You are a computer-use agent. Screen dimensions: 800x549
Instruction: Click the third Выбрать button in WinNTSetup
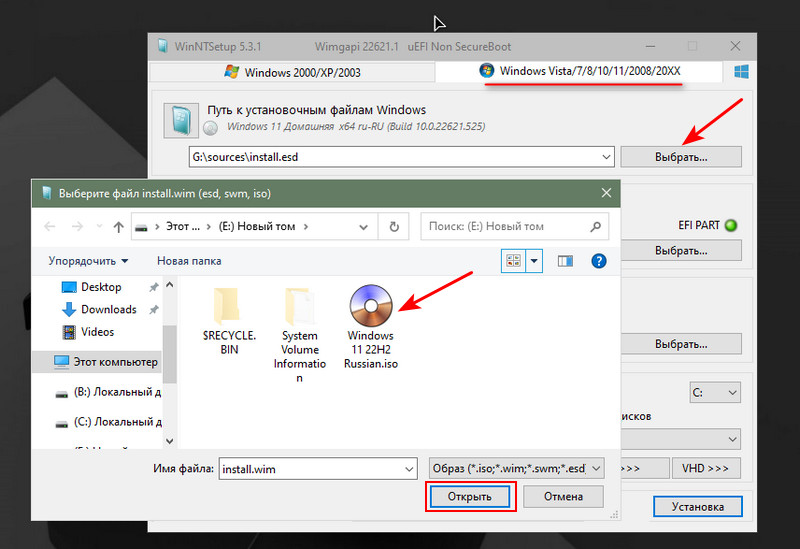pos(681,344)
